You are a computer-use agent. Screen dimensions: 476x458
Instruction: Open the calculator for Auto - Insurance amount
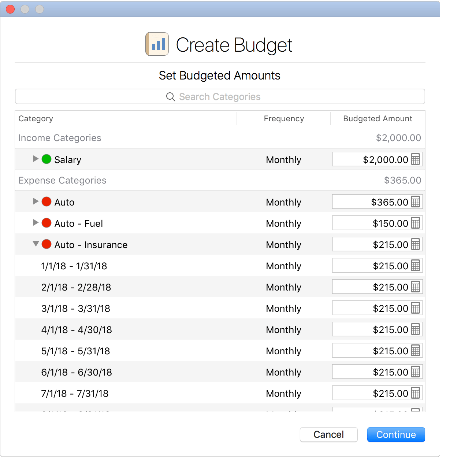pyautogui.click(x=416, y=244)
